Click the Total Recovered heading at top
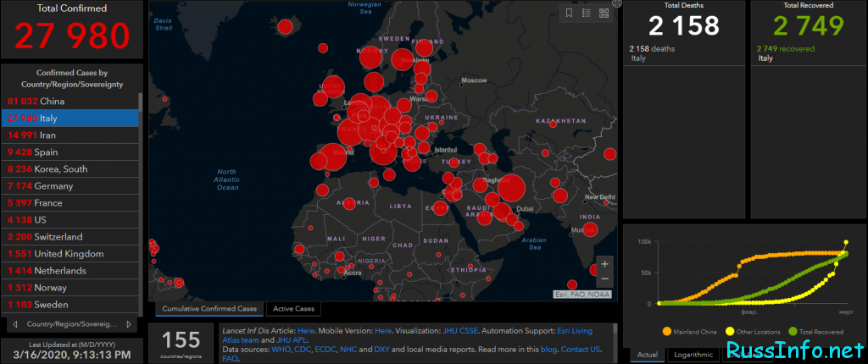 tap(809, 5)
